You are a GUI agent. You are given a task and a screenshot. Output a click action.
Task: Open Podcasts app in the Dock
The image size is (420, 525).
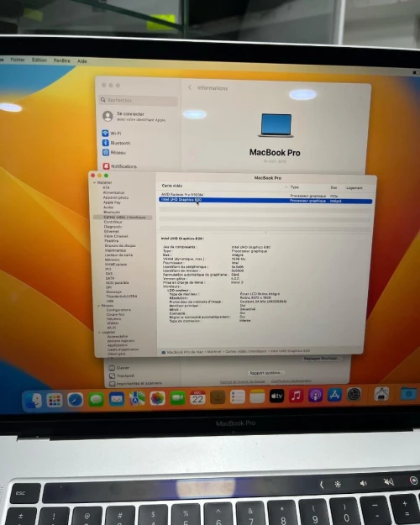pos(316,396)
